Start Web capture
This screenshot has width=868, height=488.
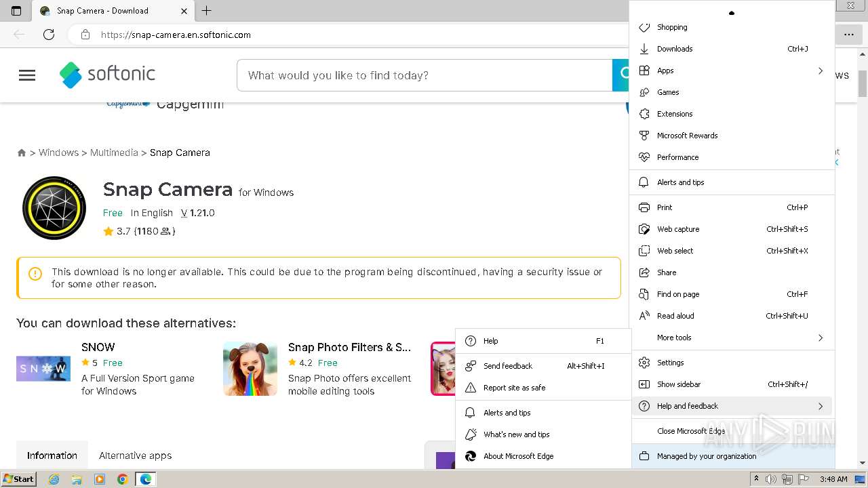(x=732, y=229)
